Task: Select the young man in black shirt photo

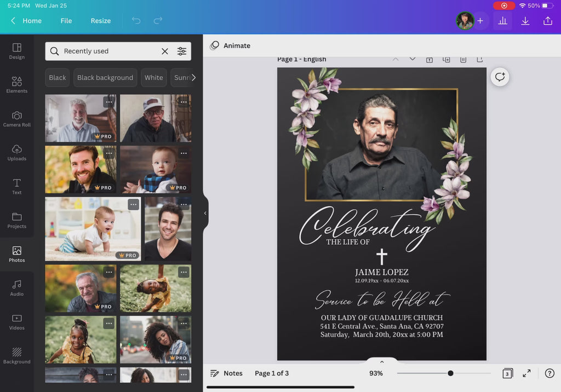Action: coord(168,229)
